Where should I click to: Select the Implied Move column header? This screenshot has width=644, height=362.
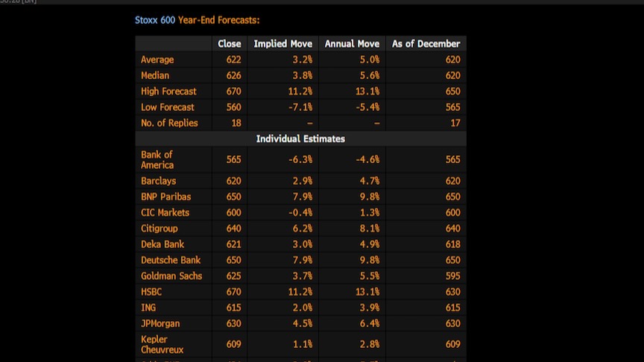282,44
